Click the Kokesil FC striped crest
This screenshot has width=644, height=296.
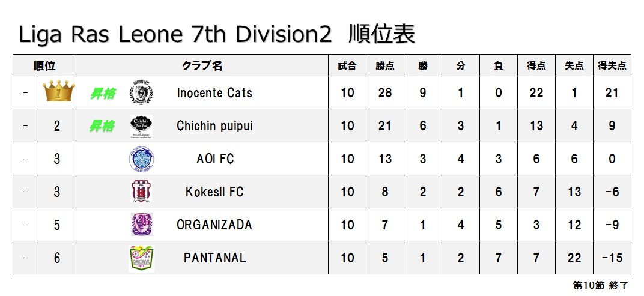pyautogui.click(x=141, y=192)
